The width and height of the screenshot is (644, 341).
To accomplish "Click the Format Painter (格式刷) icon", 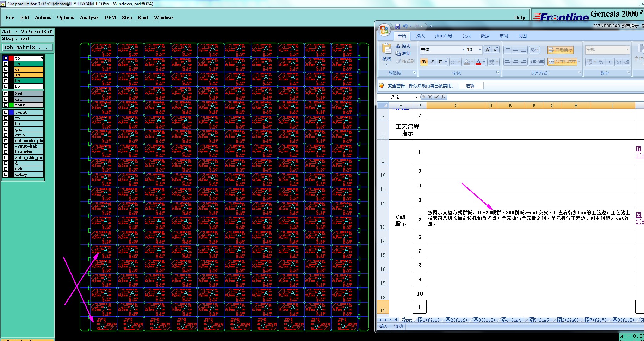I will click(398, 61).
